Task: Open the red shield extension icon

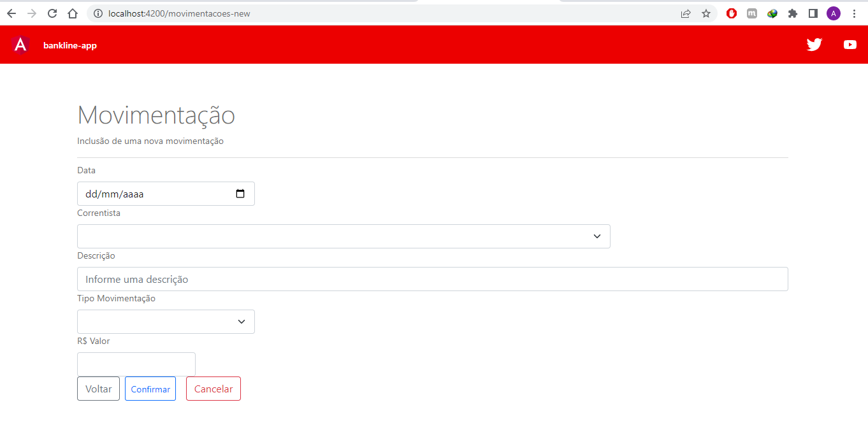Action: (732, 13)
